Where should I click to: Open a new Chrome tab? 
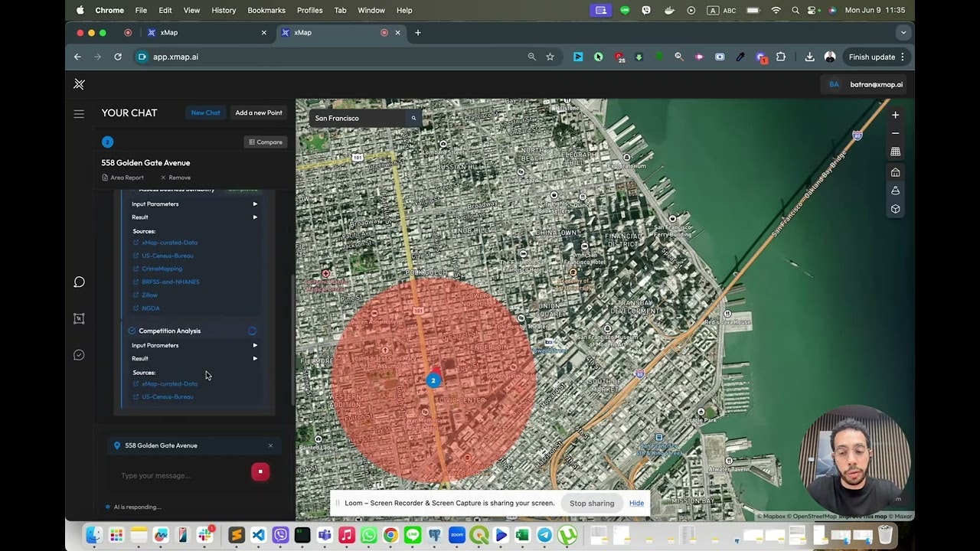click(x=418, y=33)
